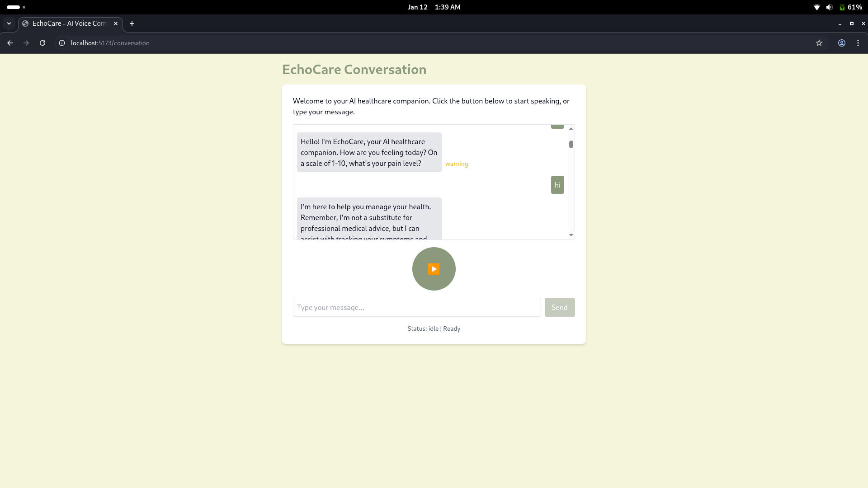Select the EchoCare - AI Voice tab

point(68,23)
